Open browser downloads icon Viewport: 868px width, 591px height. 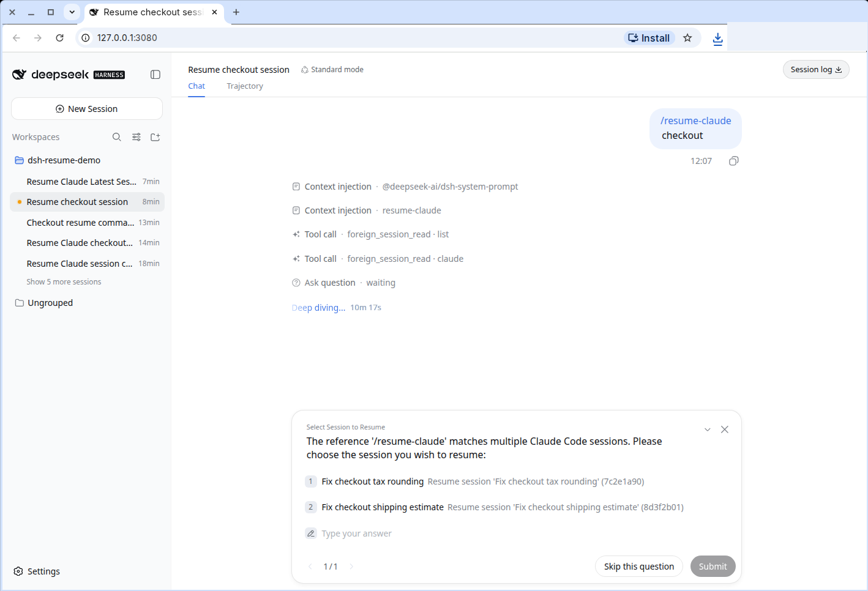pyautogui.click(x=718, y=39)
